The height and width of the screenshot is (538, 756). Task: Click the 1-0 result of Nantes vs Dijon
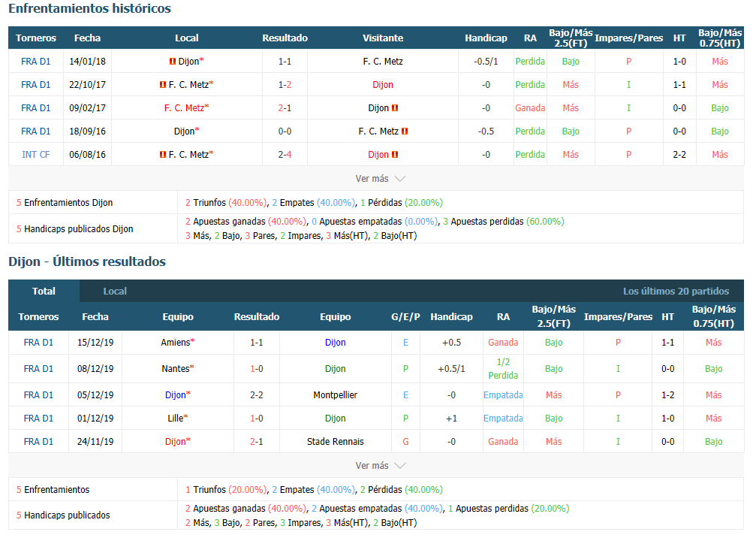[x=257, y=369]
